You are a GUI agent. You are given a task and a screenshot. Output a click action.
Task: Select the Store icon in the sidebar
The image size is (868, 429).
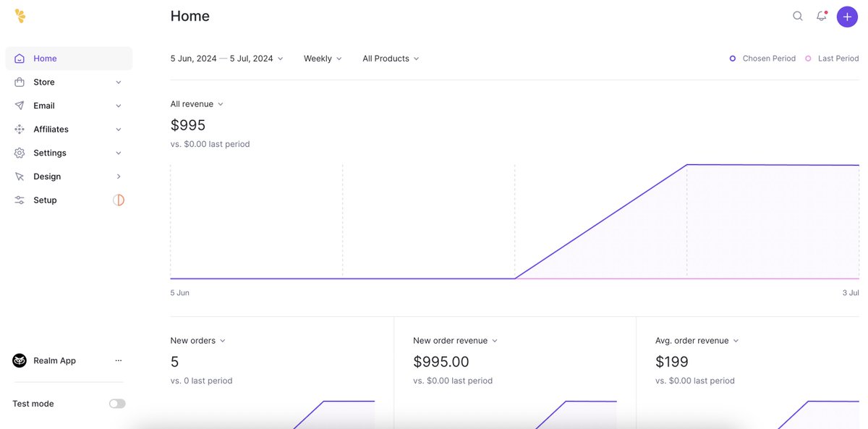tap(19, 82)
